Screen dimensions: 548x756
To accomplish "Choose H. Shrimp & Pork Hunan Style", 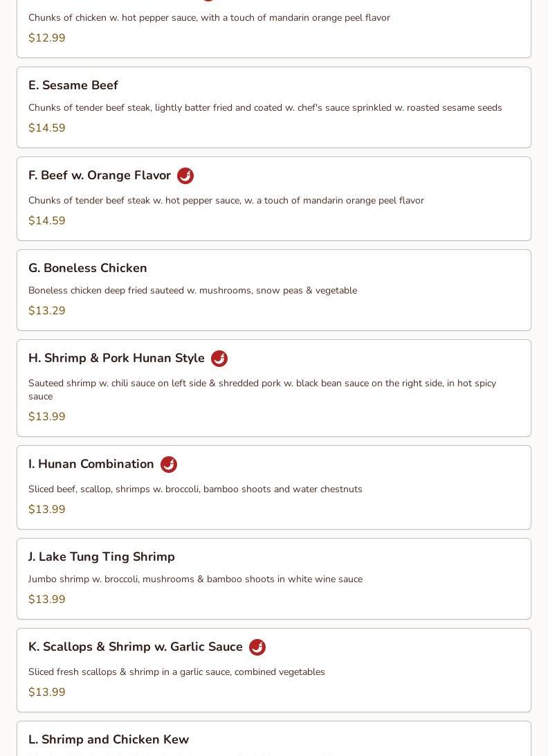I will [274, 388].
